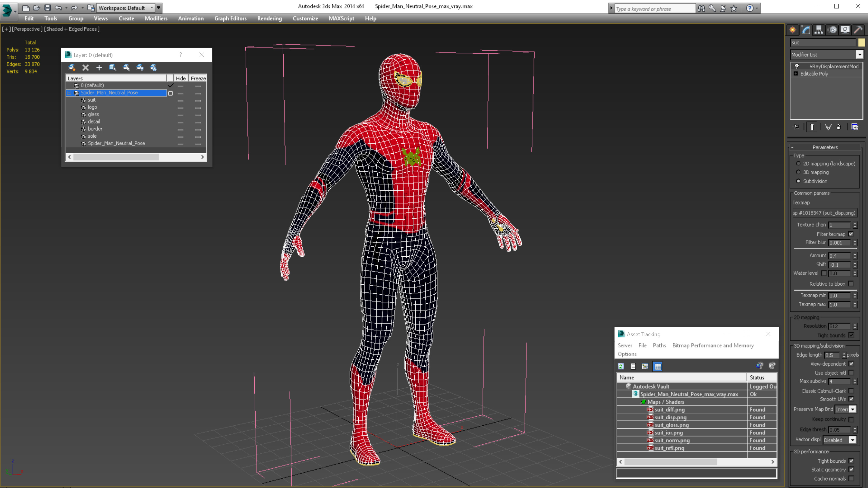Click the suit object color swatch
This screenshot has width=868, height=488.
pyautogui.click(x=862, y=42)
